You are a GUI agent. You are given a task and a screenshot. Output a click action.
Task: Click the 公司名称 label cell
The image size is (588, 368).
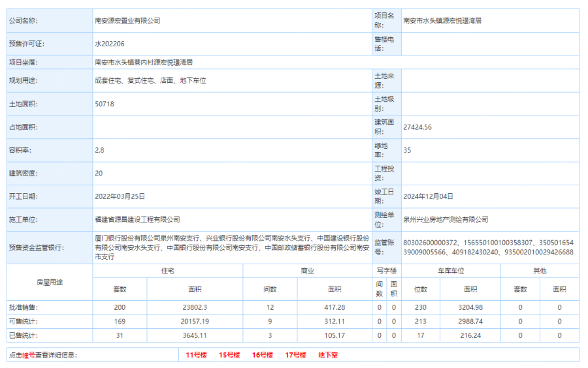point(50,21)
